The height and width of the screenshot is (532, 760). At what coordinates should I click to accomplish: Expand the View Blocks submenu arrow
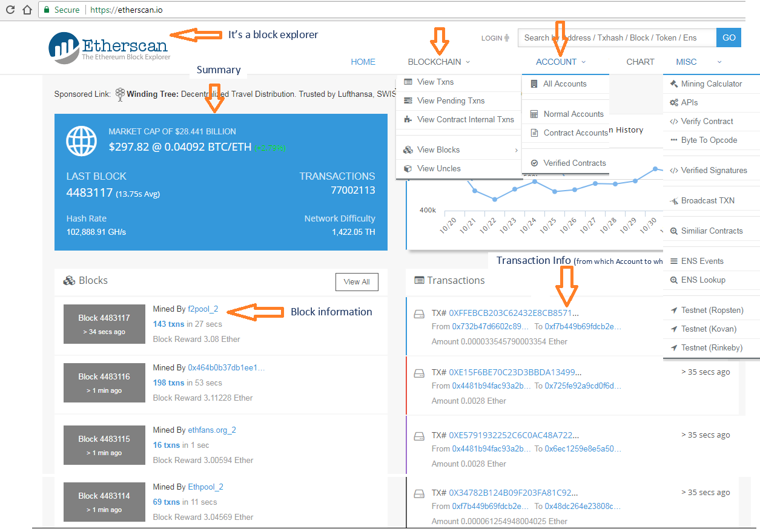(516, 150)
